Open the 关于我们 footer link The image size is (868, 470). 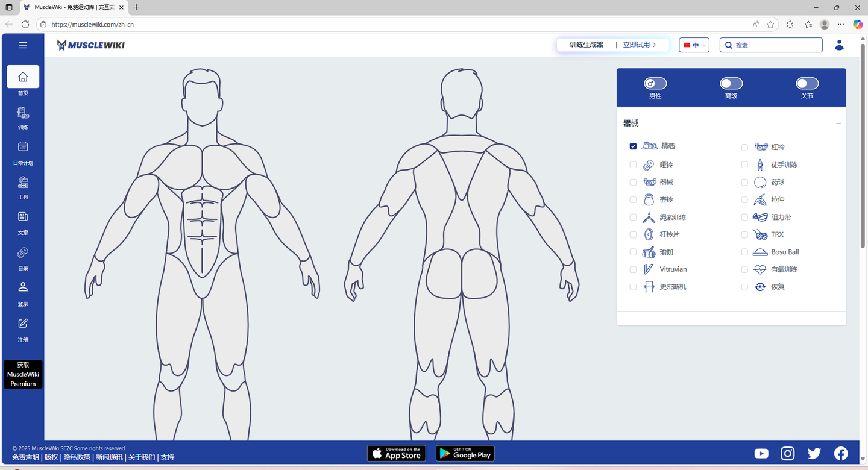[x=141, y=457]
